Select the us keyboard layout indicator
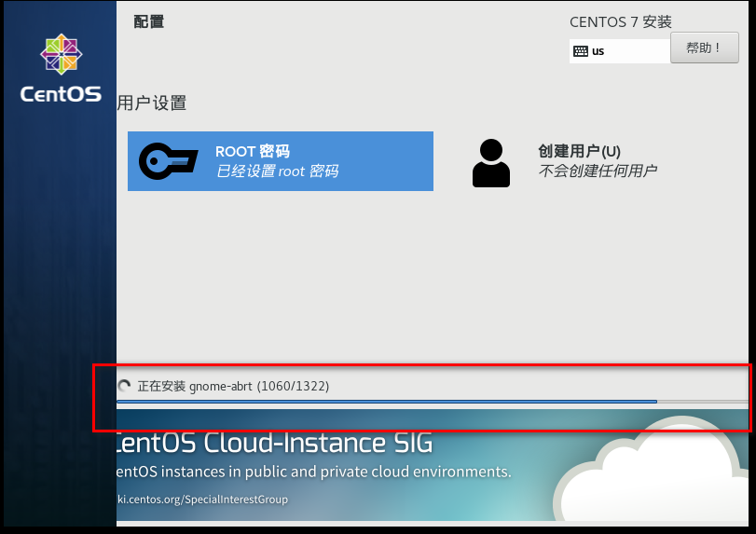The image size is (756, 534). 620,51
